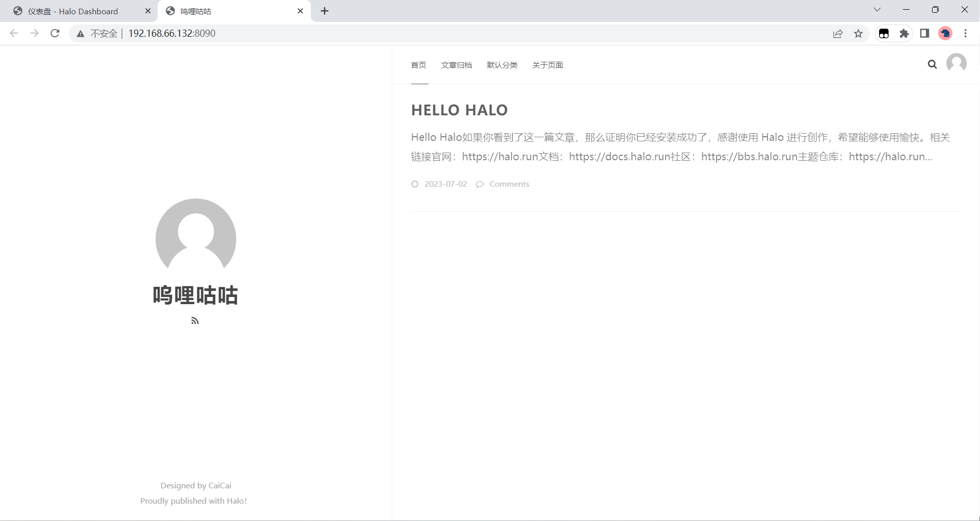Bookmark this page with star icon
This screenshot has height=521, width=980.
tap(859, 34)
